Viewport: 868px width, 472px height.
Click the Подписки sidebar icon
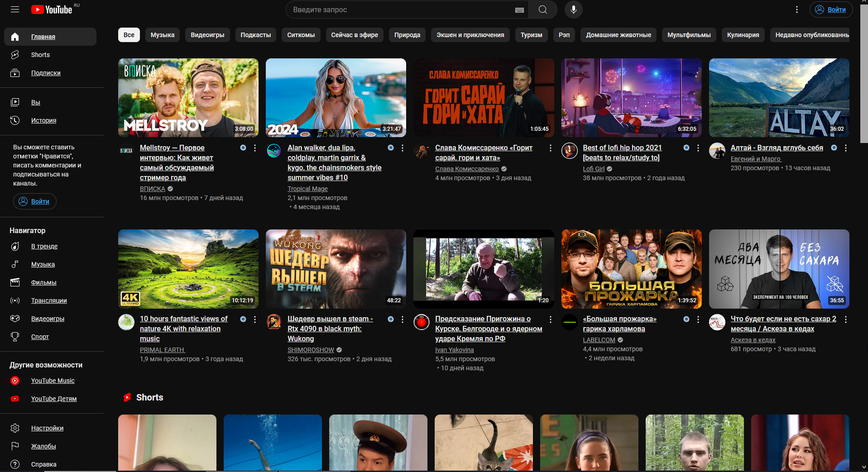(x=15, y=73)
